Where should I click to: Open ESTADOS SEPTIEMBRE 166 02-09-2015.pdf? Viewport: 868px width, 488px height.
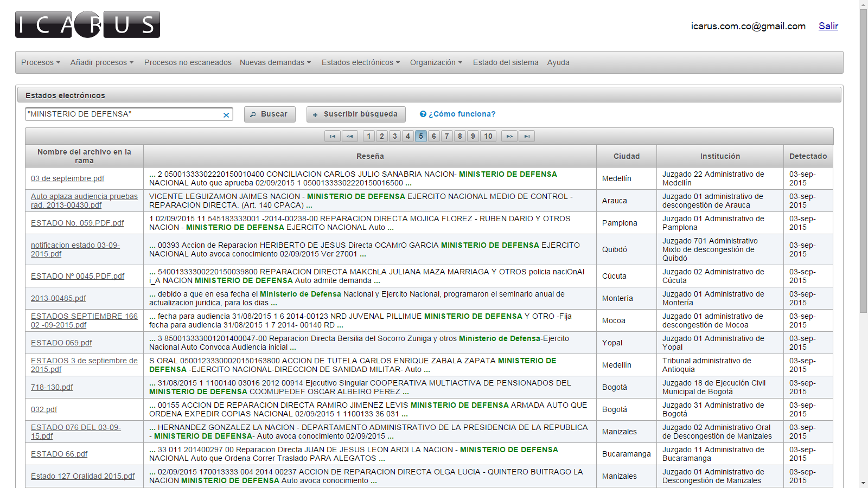tap(84, 320)
